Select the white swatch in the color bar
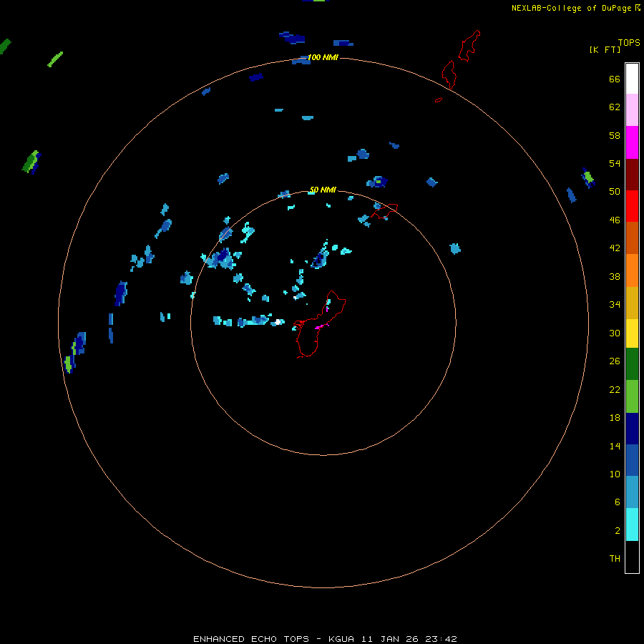This screenshot has width=644, height=644. tap(632, 79)
